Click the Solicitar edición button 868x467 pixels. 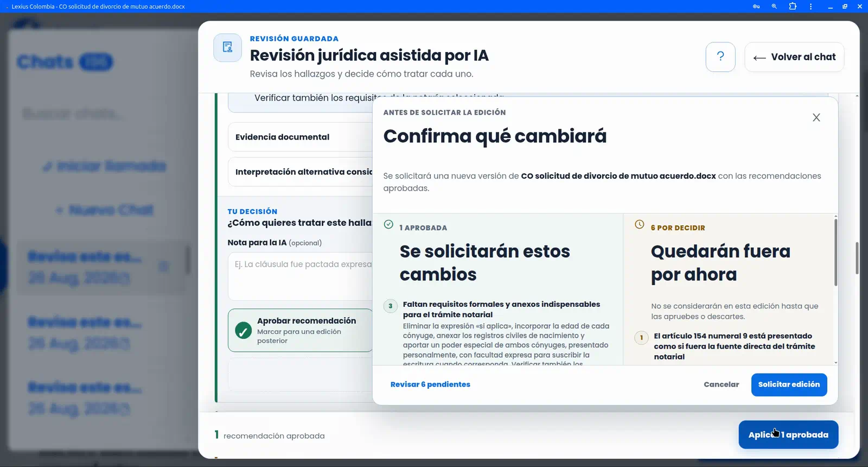point(789,384)
